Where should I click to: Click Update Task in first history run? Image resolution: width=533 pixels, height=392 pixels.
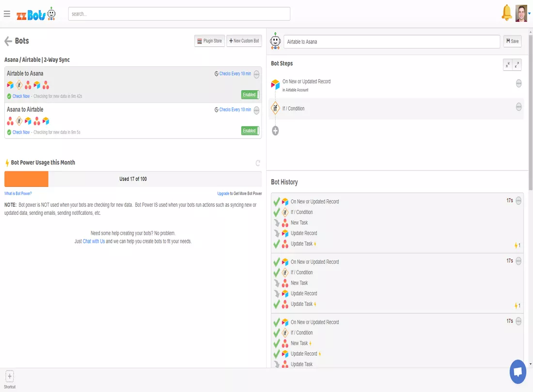(301, 244)
